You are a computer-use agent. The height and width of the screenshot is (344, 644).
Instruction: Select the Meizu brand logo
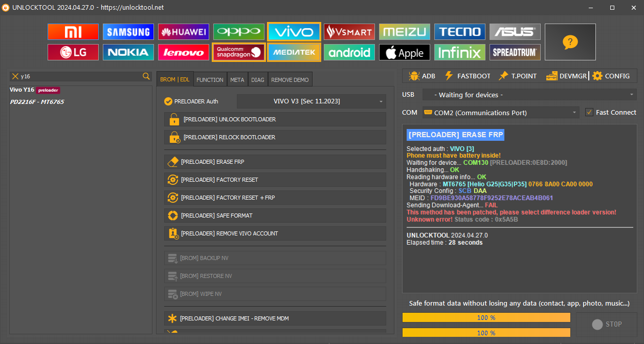(x=405, y=32)
